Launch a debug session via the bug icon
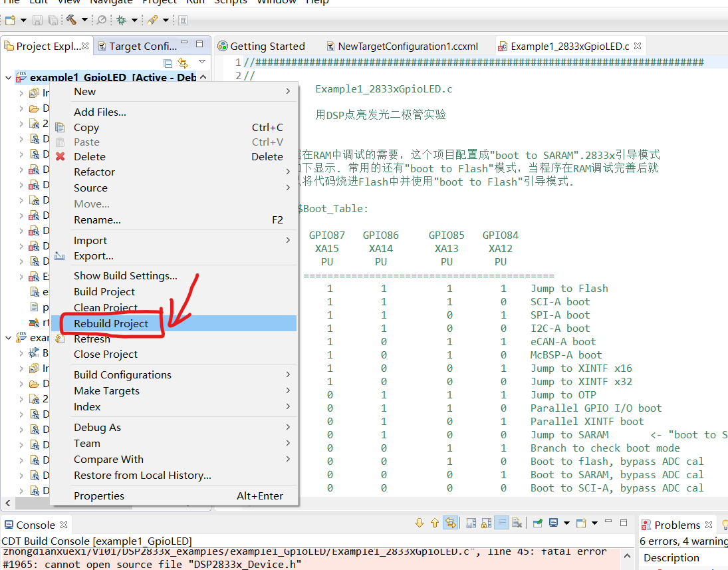728x570 pixels. (122, 21)
